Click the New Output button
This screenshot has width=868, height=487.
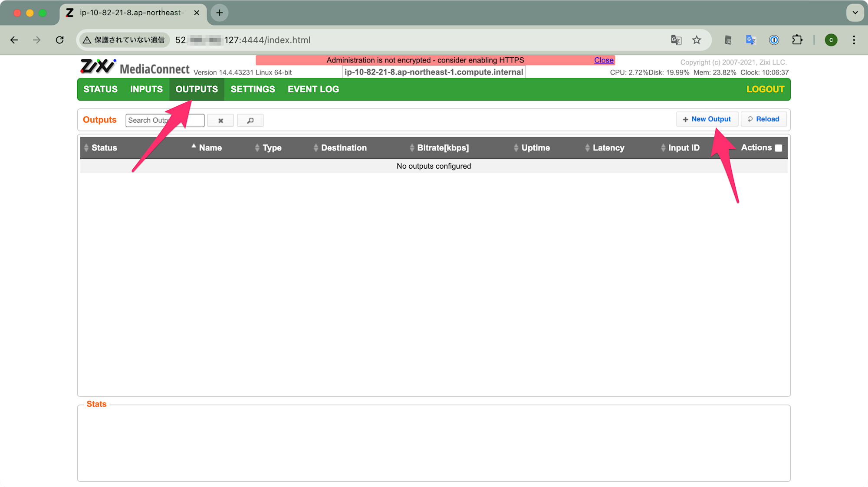pyautogui.click(x=707, y=119)
